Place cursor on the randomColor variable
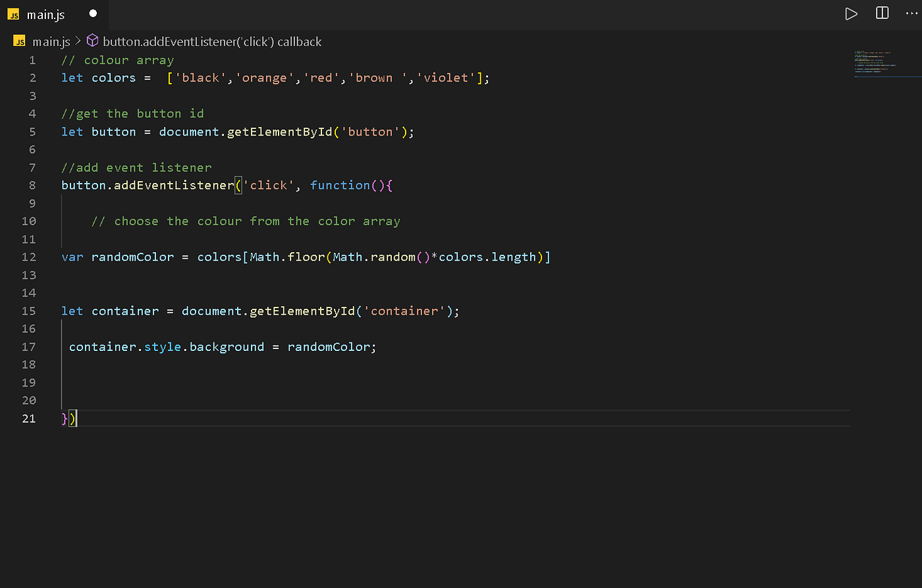Viewport: 922px width, 588px height. coord(132,257)
